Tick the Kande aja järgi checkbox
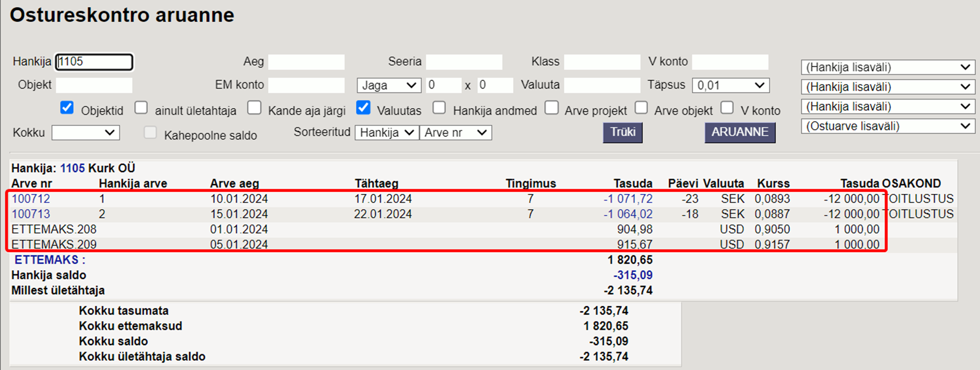Image resolution: width=980 pixels, height=370 pixels. (x=254, y=108)
